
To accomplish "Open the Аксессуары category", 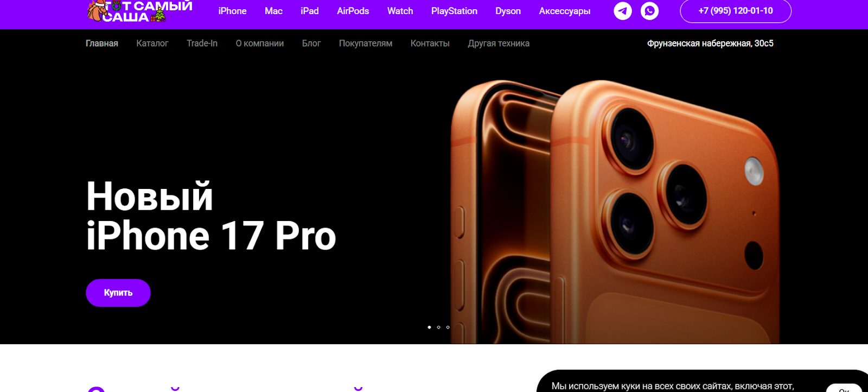I will (x=565, y=11).
